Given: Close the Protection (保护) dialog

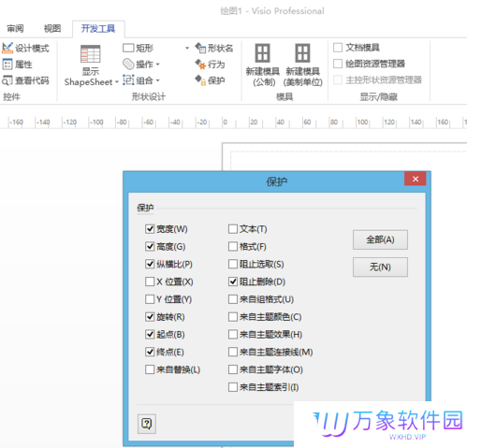Looking at the screenshot, I should [x=415, y=179].
